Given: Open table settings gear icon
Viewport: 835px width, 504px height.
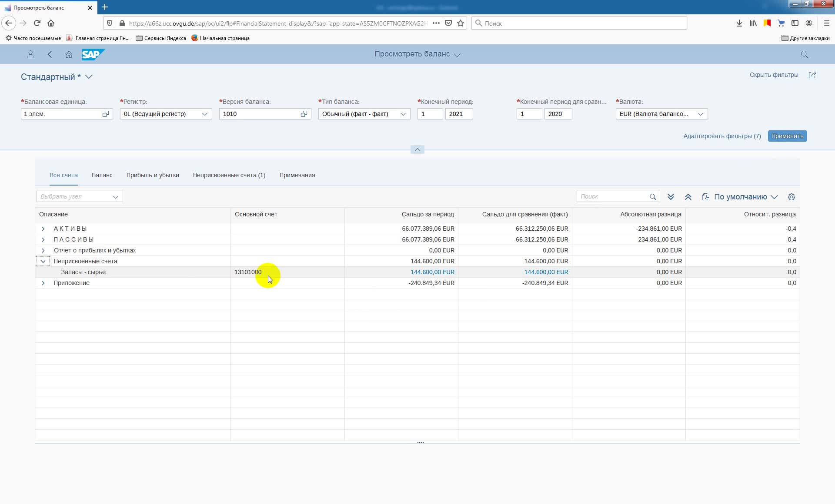Looking at the screenshot, I should pyautogui.click(x=792, y=197).
